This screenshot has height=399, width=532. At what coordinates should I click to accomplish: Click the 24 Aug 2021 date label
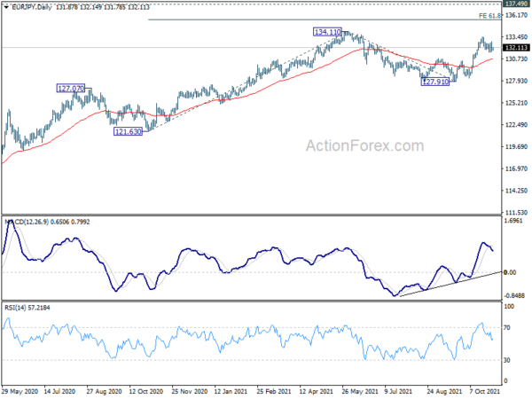(x=444, y=391)
